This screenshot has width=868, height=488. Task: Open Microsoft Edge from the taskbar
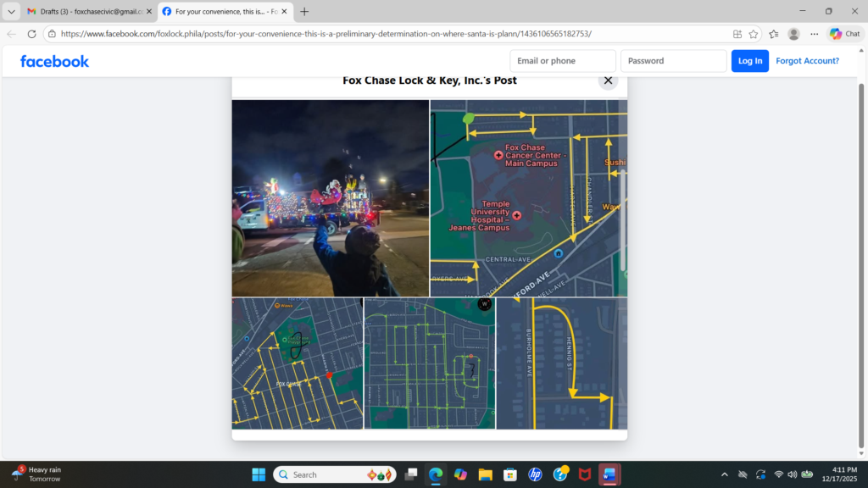click(436, 474)
